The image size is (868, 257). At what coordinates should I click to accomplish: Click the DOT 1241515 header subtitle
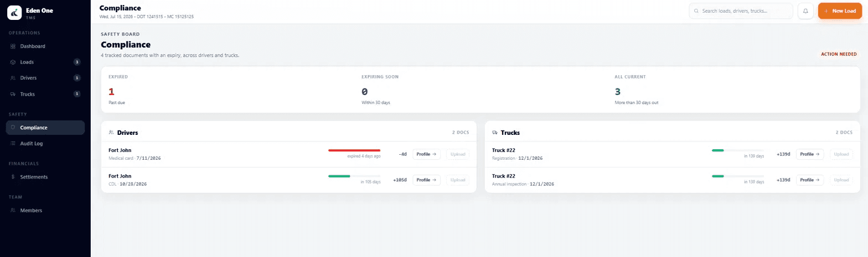pos(147,17)
